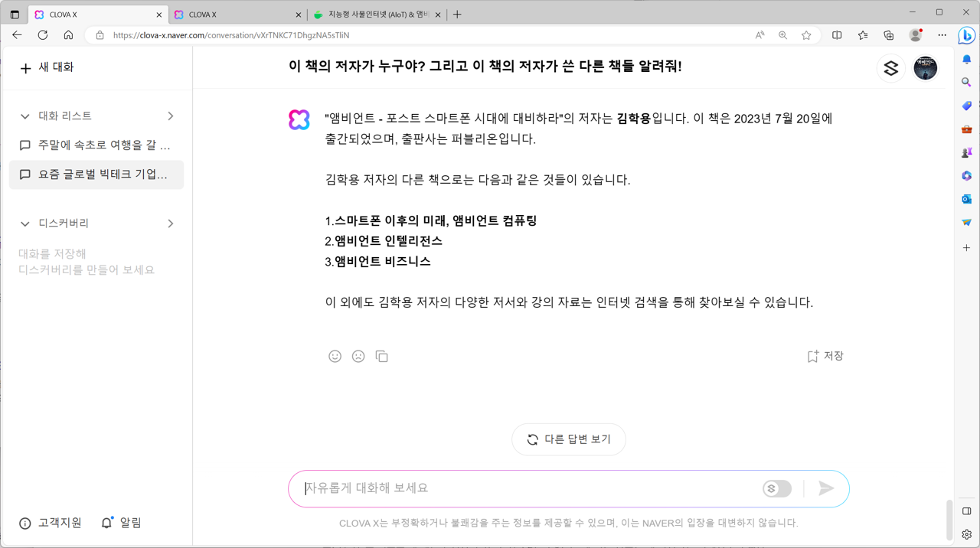Close the 지능형 사물인터넷 tab
The image size is (980, 548).
[438, 15]
